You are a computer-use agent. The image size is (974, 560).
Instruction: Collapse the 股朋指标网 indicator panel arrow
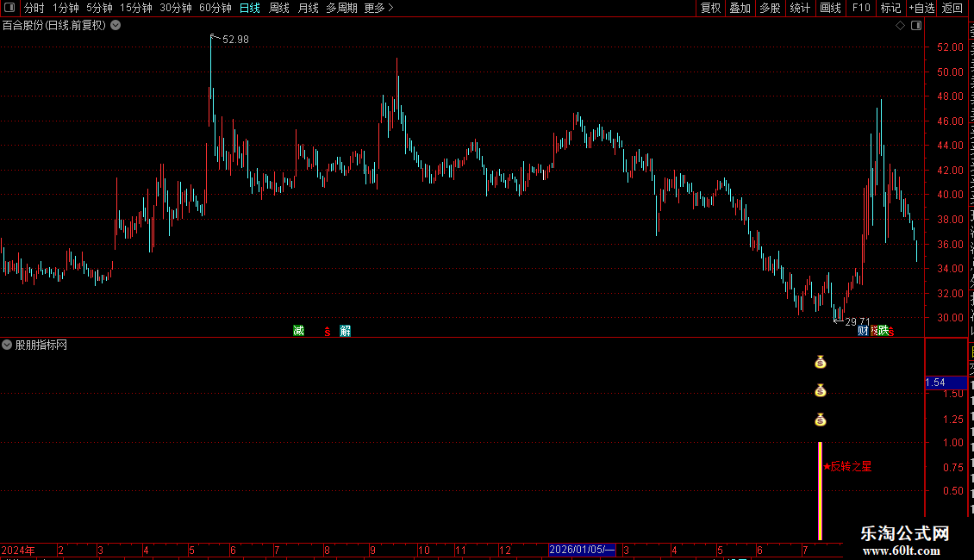point(7,345)
